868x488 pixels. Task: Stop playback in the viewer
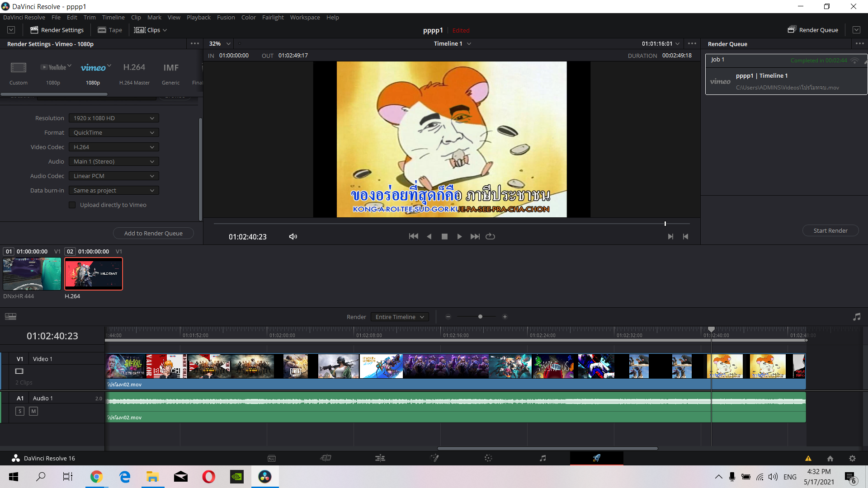pyautogui.click(x=444, y=236)
